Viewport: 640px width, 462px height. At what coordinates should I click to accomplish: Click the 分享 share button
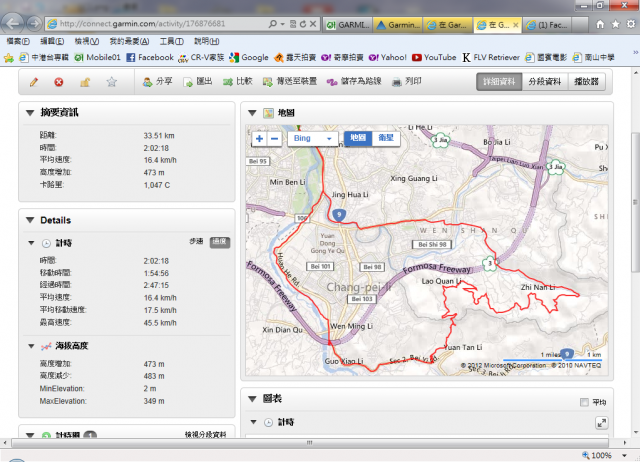pos(157,82)
